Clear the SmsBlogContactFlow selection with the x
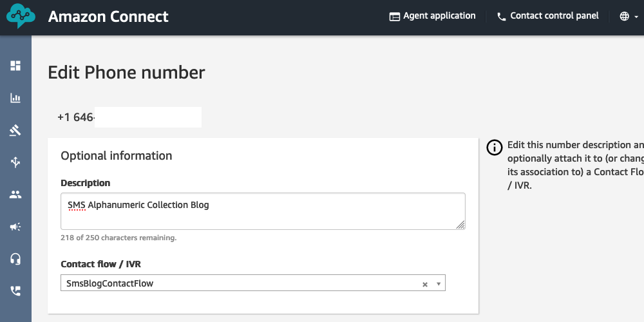Image resolution: width=644 pixels, height=322 pixels. 424,284
